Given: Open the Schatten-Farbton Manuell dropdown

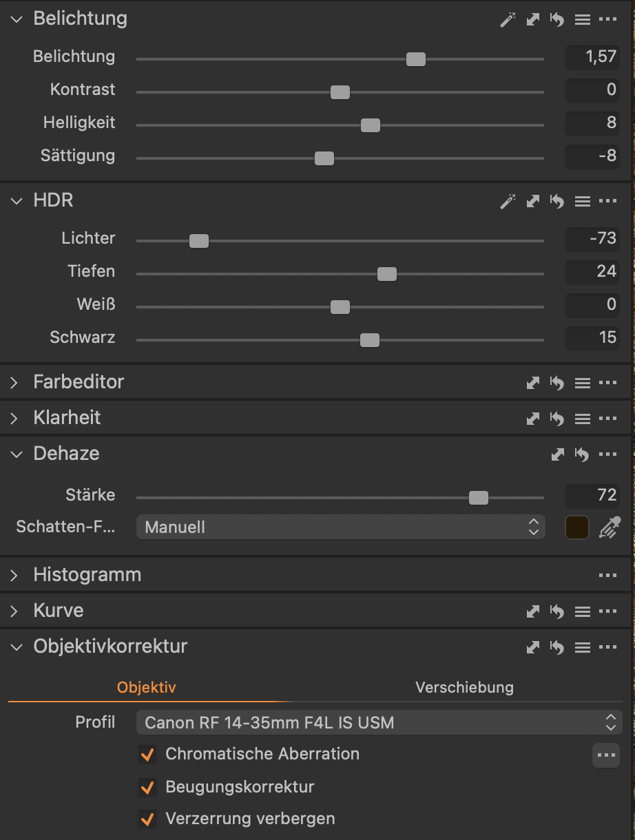Looking at the screenshot, I should [x=340, y=527].
